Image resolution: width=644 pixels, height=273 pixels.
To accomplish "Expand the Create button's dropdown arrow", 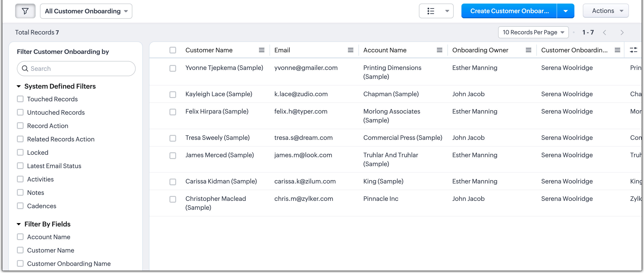I will [565, 11].
